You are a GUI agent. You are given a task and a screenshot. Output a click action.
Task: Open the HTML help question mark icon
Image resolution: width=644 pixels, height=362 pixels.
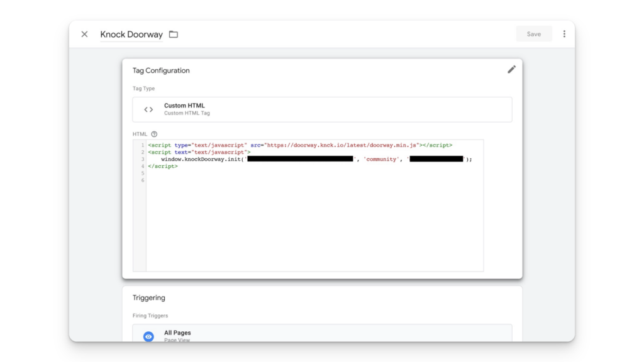154,134
